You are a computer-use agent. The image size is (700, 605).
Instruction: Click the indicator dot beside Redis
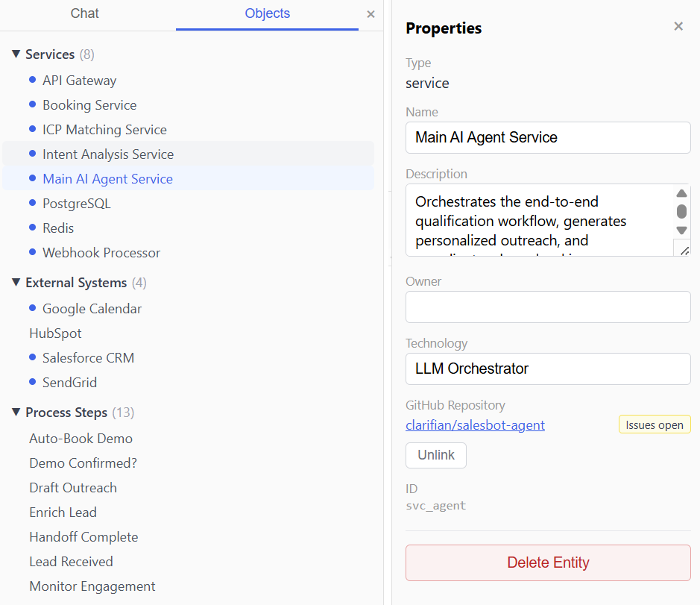click(x=31, y=228)
